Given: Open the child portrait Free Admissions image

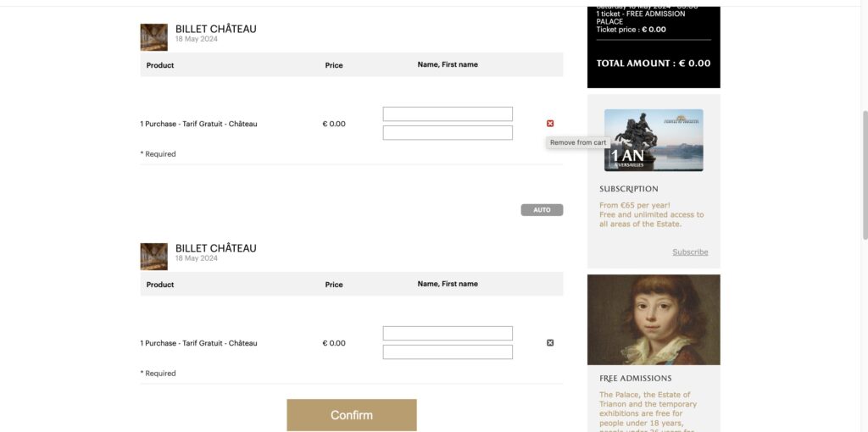Looking at the screenshot, I should point(654,319).
